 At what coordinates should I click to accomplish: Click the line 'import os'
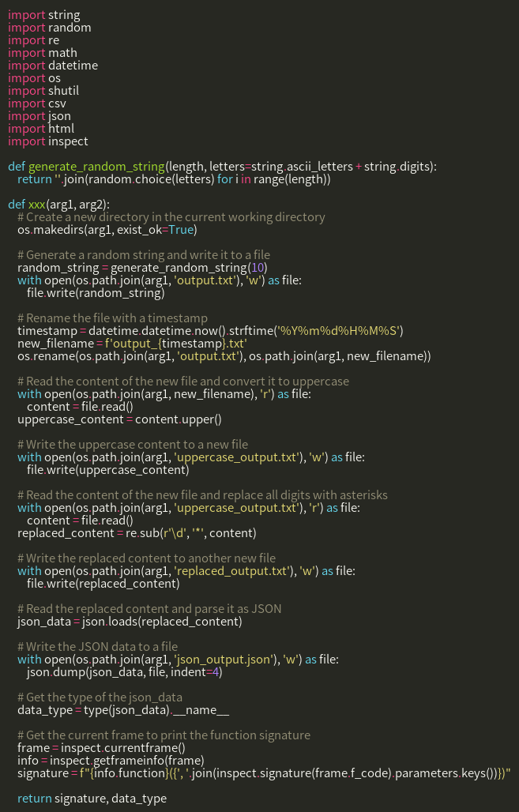point(34,78)
